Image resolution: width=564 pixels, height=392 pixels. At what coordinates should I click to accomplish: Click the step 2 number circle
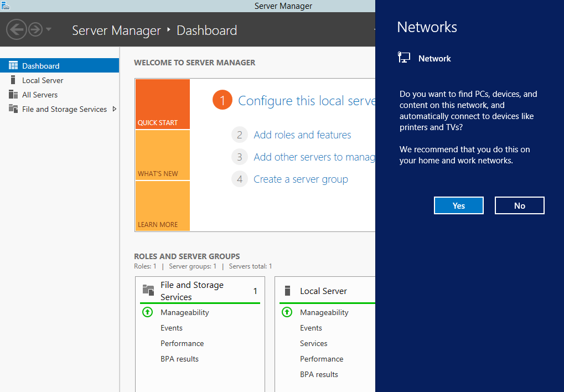click(240, 135)
